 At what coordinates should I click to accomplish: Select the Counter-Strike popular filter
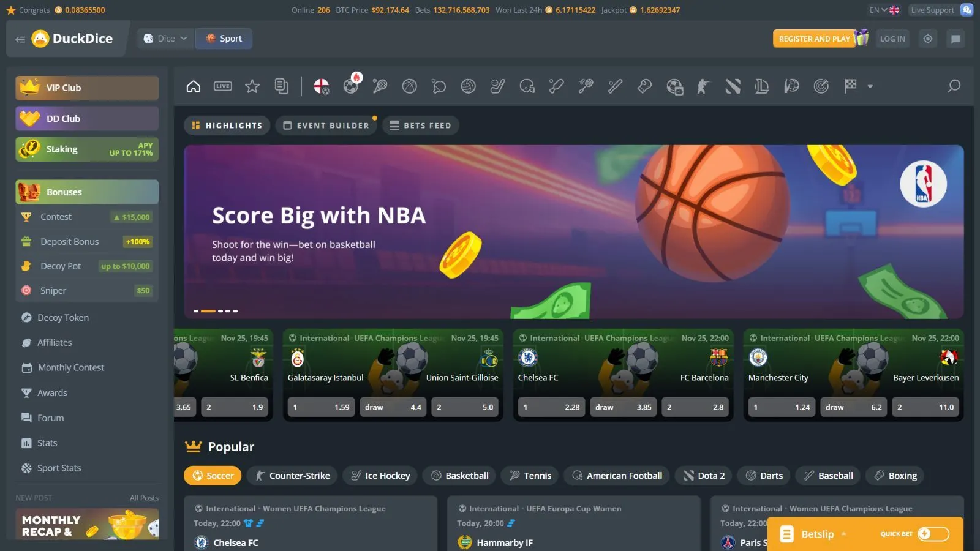tap(292, 476)
